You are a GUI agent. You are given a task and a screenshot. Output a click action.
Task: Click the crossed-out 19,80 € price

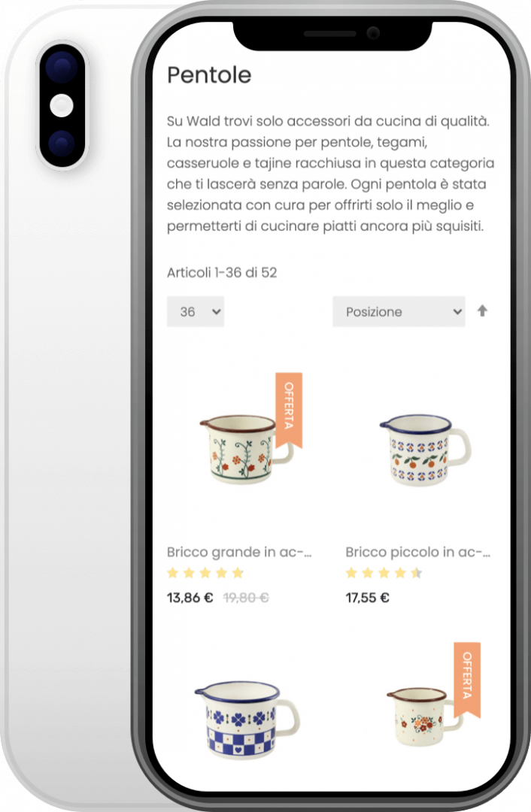click(x=246, y=598)
